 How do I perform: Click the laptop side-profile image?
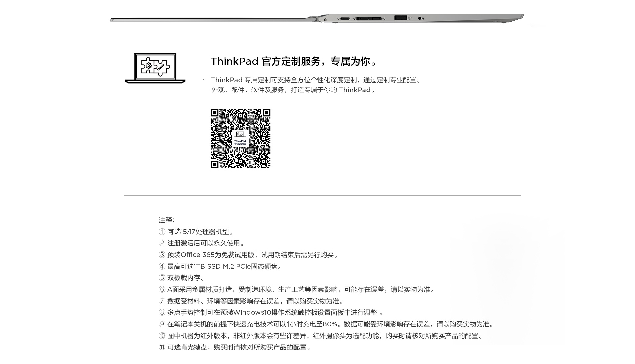coord(317,18)
